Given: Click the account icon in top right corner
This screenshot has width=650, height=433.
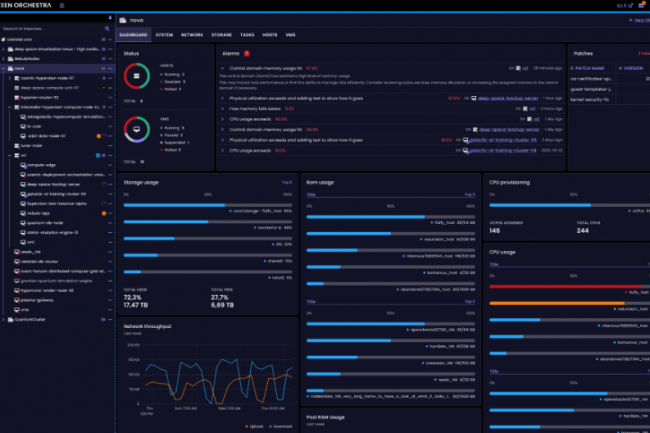Looking at the screenshot, I should tap(640, 5).
